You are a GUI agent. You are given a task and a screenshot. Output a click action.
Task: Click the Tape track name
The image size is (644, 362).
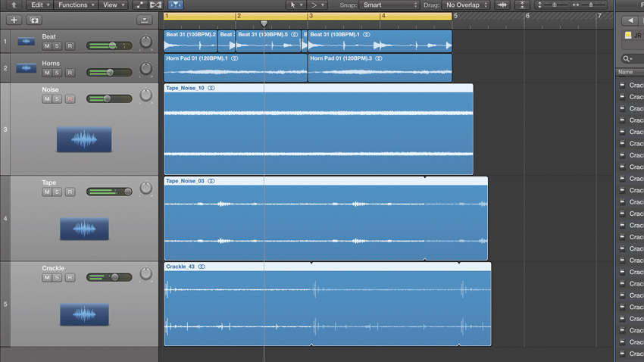49,183
